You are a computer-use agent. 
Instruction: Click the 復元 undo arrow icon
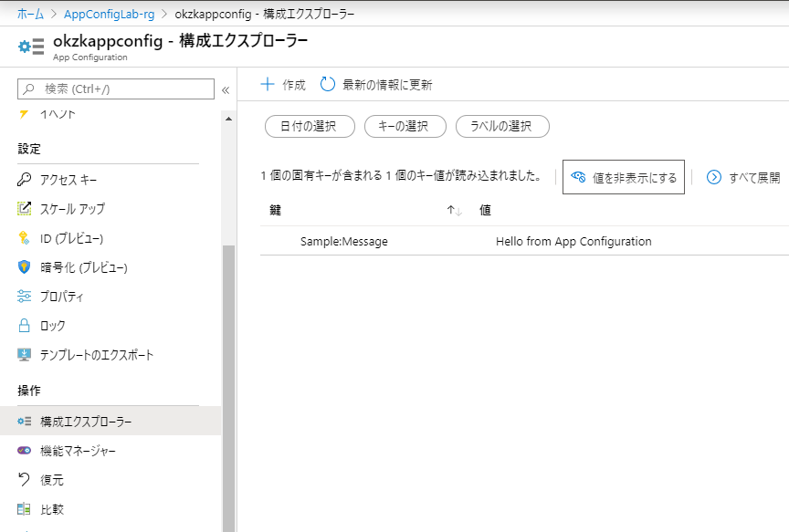24,479
